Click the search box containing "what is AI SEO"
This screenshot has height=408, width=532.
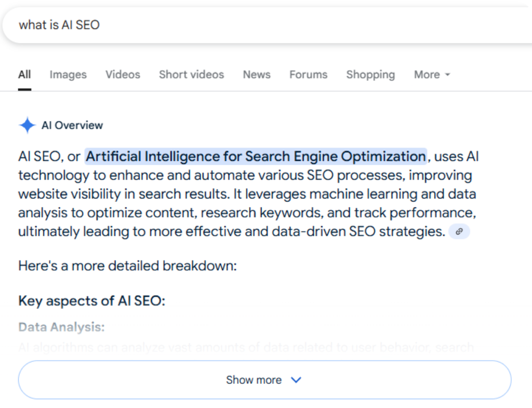pos(260,25)
